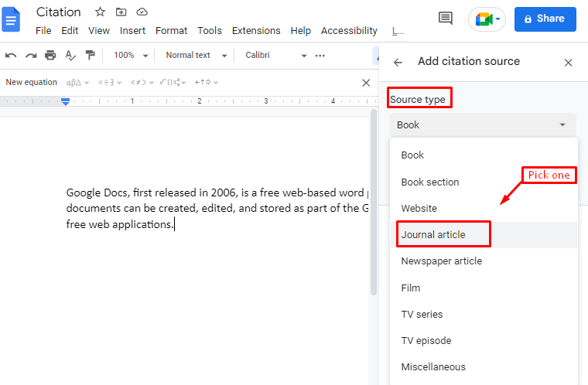Click New equation button
588x385 pixels.
tap(32, 83)
